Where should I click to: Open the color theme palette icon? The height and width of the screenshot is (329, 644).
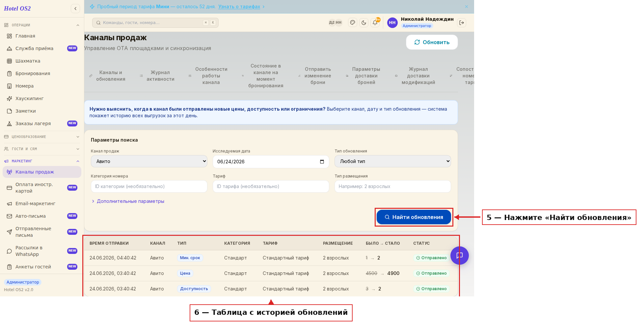pos(353,23)
